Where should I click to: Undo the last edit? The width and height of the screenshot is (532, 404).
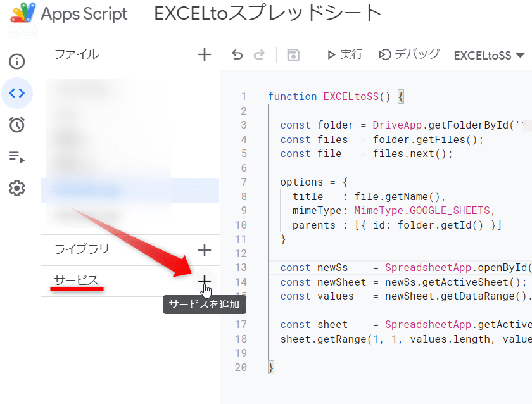click(237, 54)
